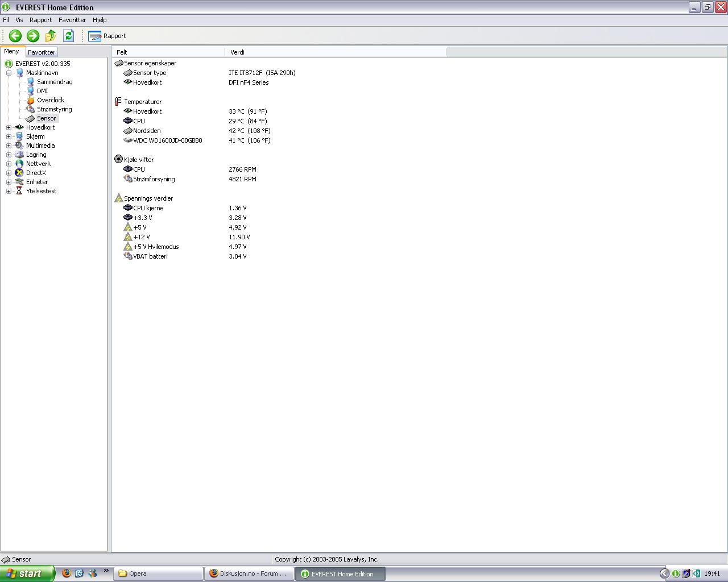Select the Sammendrag tree item
The image size is (728, 582).
tap(55, 82)
